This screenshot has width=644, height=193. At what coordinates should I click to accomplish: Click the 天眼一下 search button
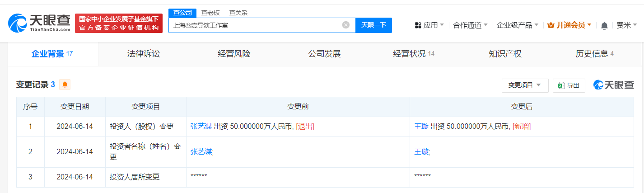coord(373,25)
